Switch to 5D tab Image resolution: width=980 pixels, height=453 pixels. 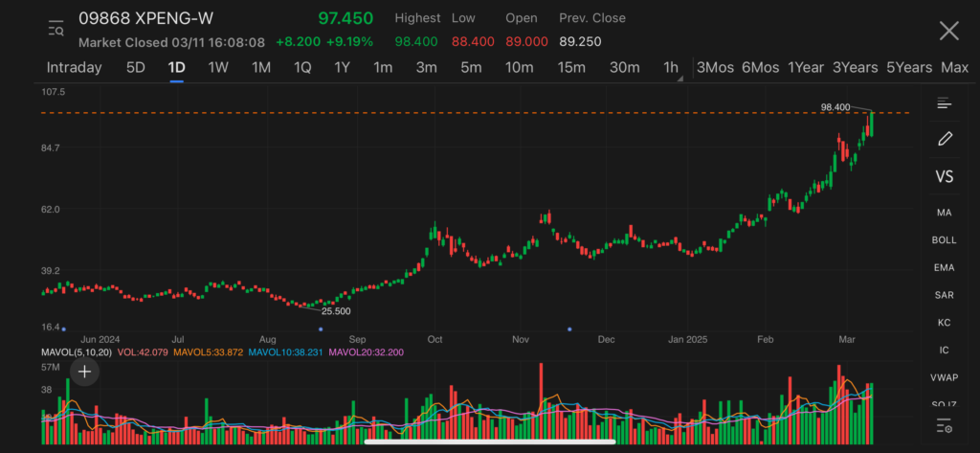(x=136, y=68)
